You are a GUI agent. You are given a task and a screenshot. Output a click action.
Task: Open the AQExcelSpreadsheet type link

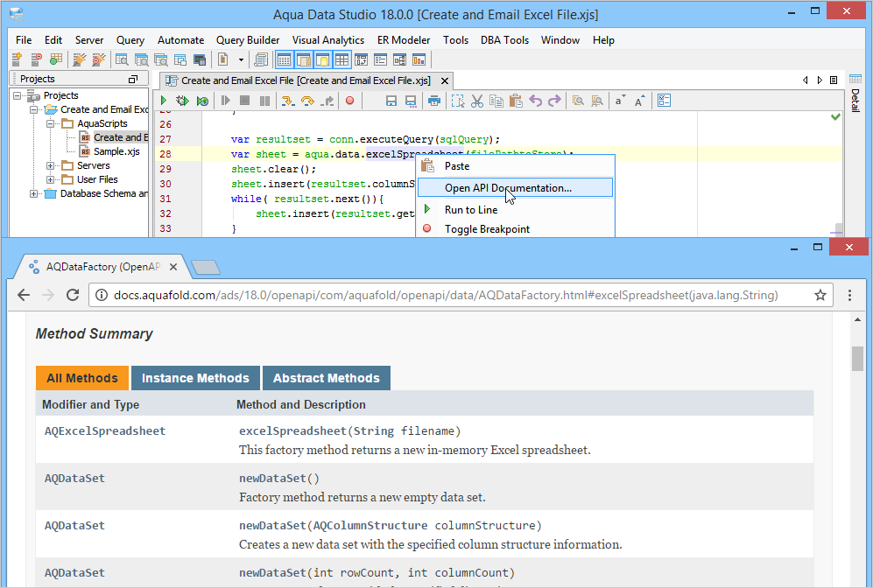tap(105, 431)
